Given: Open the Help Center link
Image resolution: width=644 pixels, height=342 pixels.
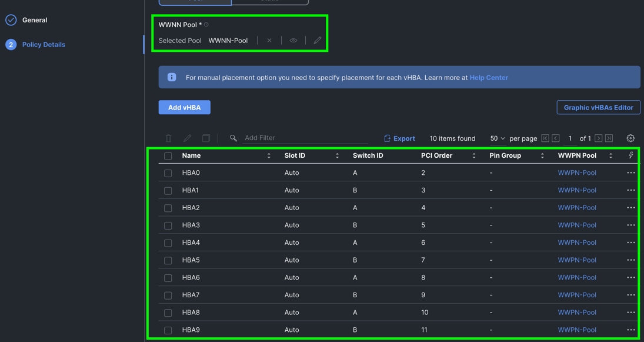Looking at the screenshot, I should [x=488, y=78].
